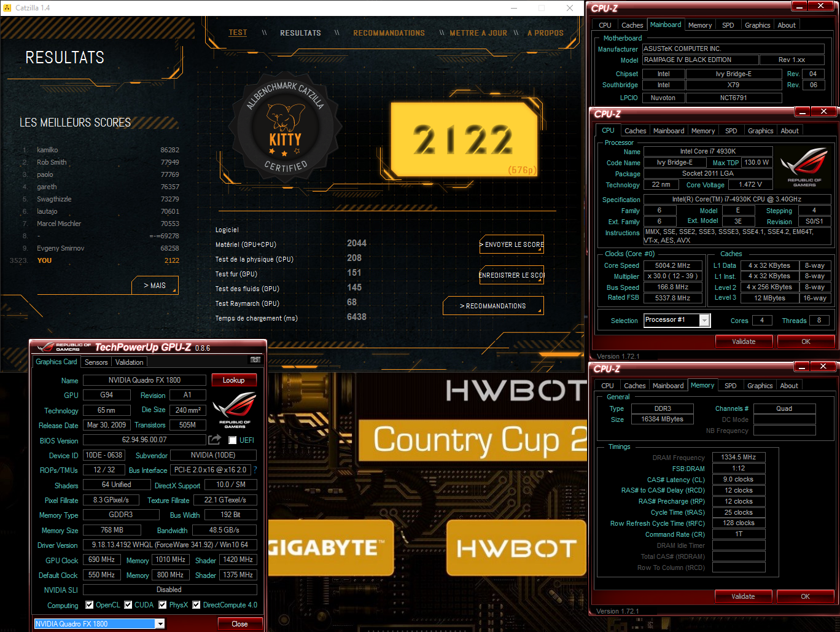Click the DRAM Frequency value 1334.5 MHz

(x=739, y=458)
